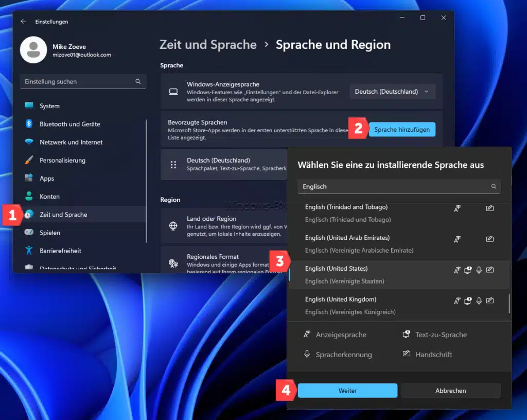
Task: Click the Mike Zoeve profile avatar
Action: coord(33,50)
